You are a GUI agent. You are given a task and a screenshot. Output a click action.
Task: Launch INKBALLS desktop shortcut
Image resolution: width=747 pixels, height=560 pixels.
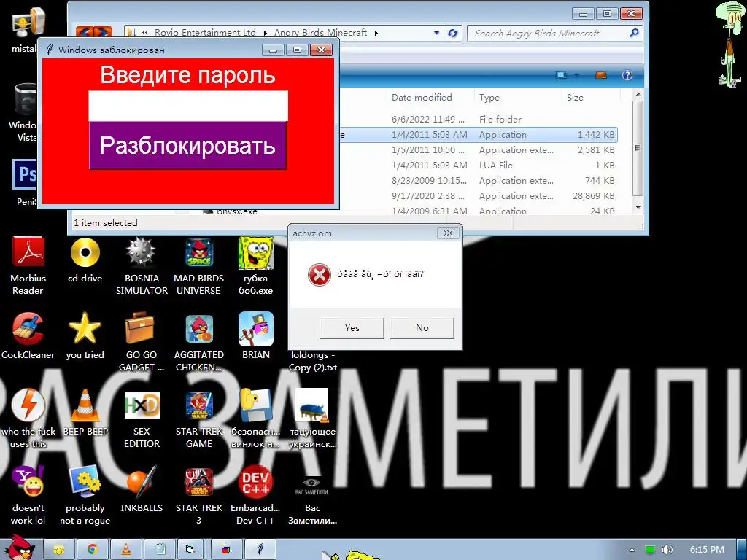pyautogui.click(x=142, y=489)
